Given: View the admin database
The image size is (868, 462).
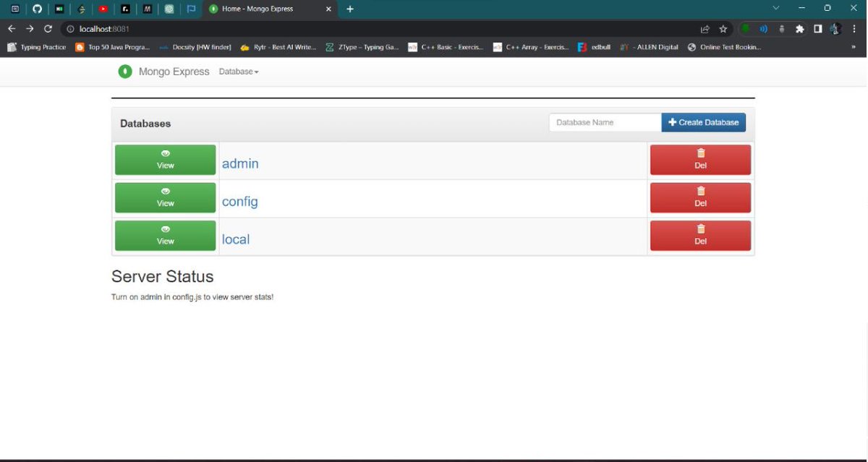Looking at the screenshot, I should click(x=166, y=160).
